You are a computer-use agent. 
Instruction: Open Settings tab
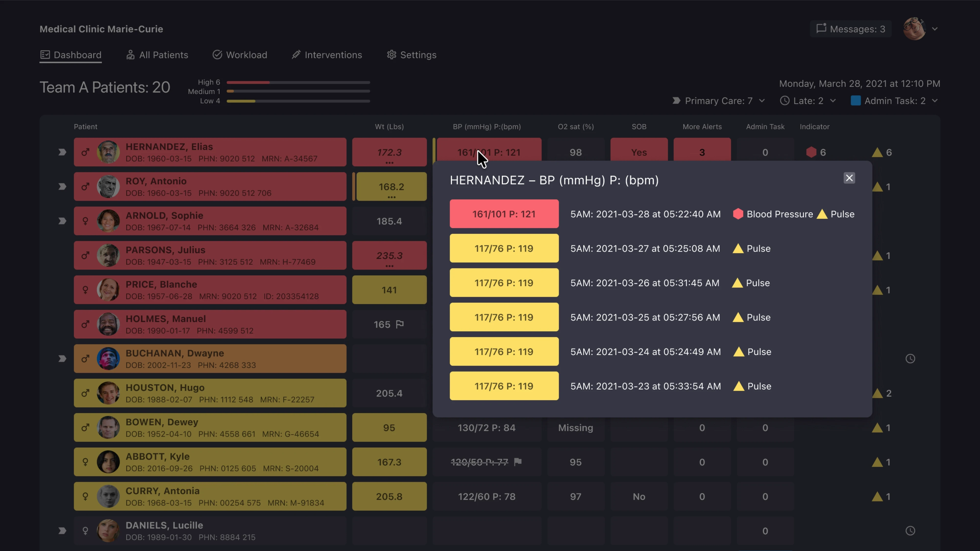coord(412,55)
